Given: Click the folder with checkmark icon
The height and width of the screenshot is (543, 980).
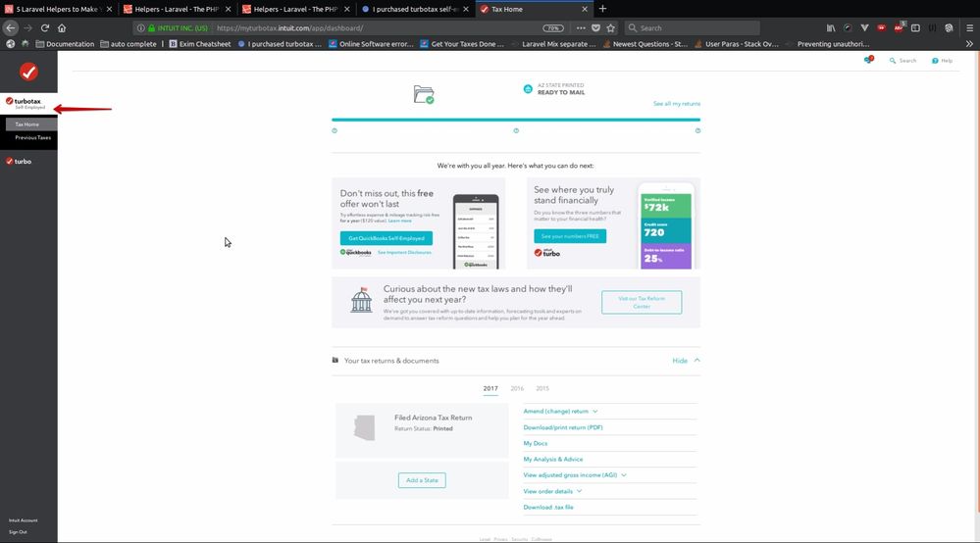Looking at the screenshot, I should coord(424,94).
